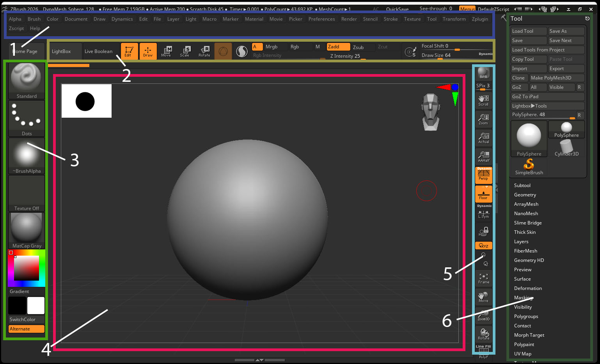The width and height of the screenshot is (600, 364).
Task: Click the BPR render icon
Action: click(483, 73)
